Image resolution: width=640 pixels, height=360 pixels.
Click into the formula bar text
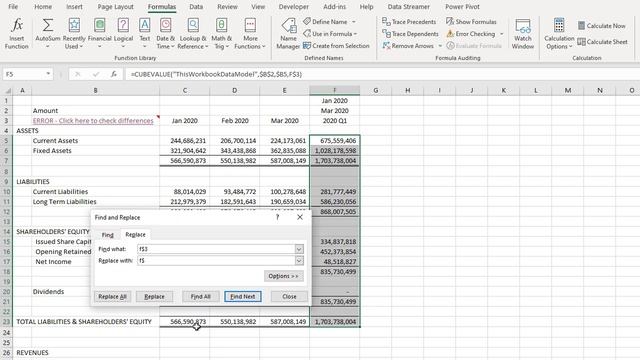click(x=216, y=74)
